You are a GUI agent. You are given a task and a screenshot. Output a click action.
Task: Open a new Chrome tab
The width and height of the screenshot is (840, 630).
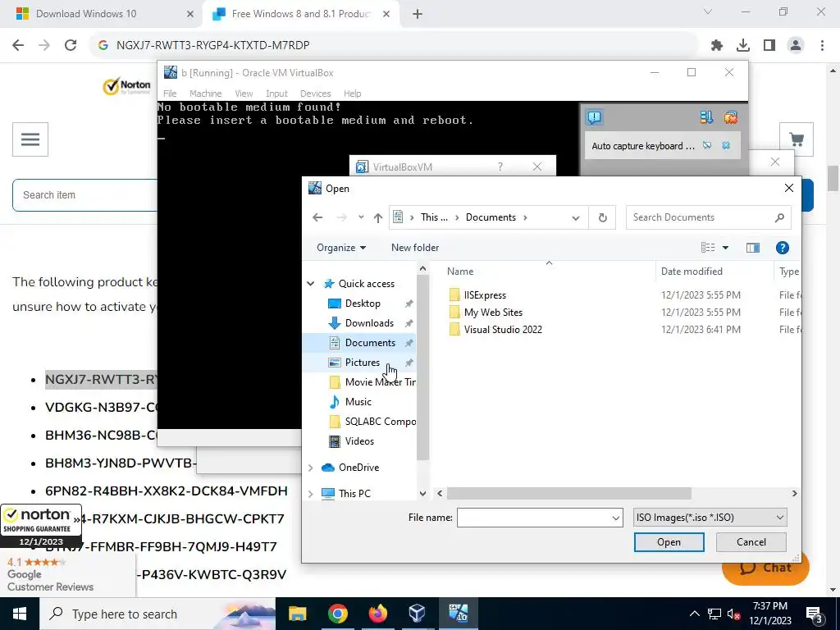click(418, 15)
